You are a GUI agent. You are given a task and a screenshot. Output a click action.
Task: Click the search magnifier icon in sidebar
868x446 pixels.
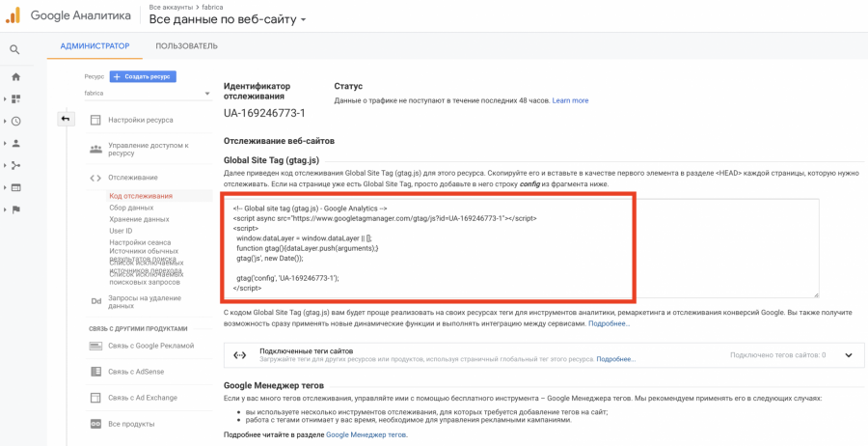pyautogui.click(x=15, y=49)
